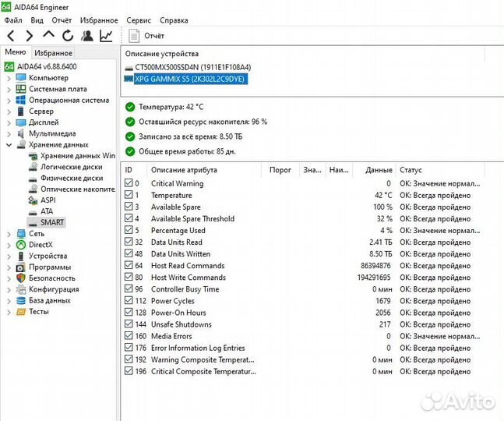This screenshot has width=504, height=421.
Task: Click the Дисплей screen icon
Action: [21, 122]
